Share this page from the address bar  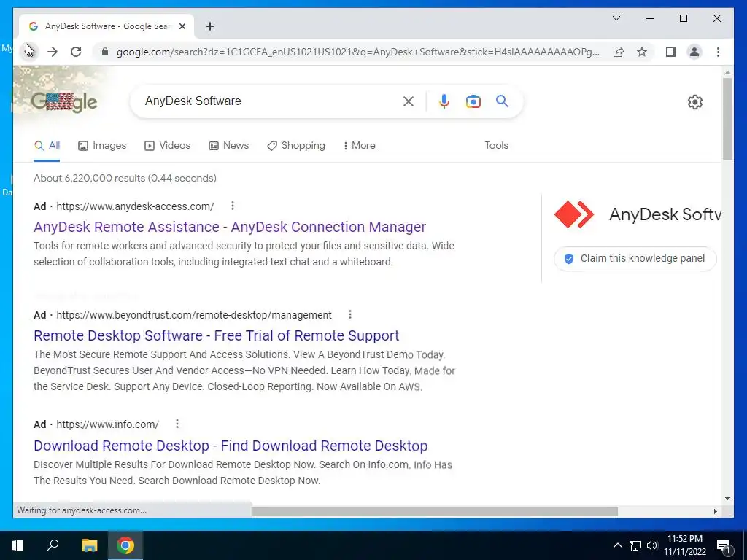point(619,52)
